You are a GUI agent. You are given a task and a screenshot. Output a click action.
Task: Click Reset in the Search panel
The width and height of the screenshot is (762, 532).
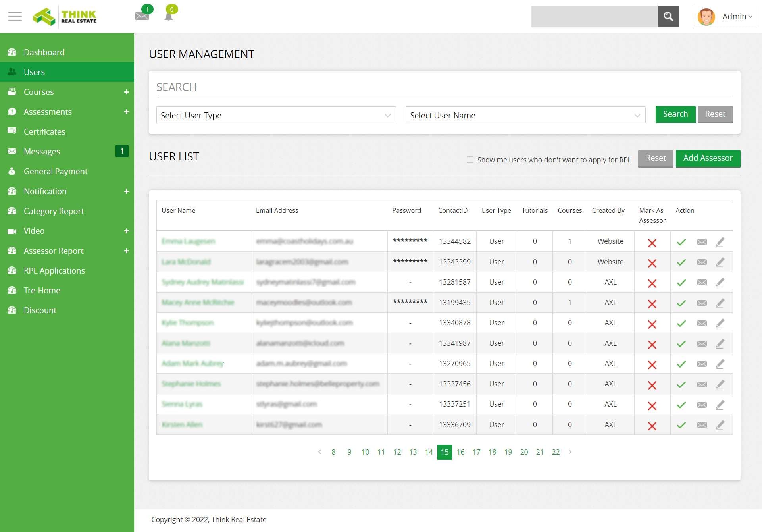coord(715,114)
